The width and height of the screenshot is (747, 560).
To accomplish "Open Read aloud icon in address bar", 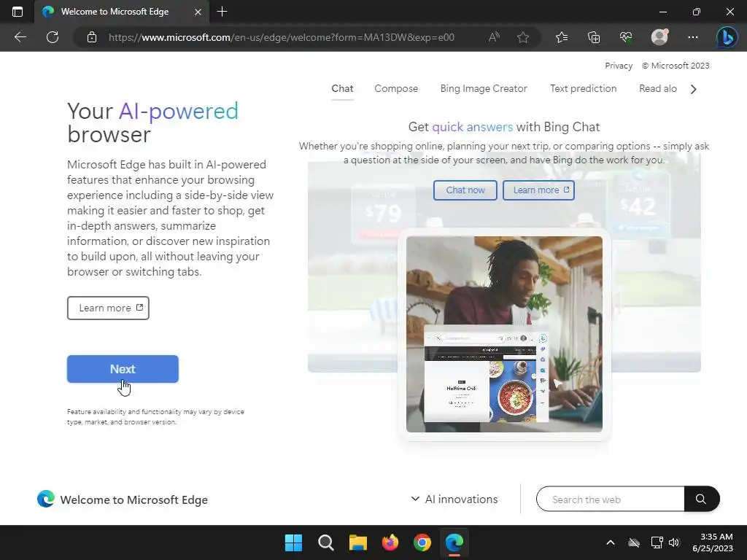I will [x=494, y=37].
